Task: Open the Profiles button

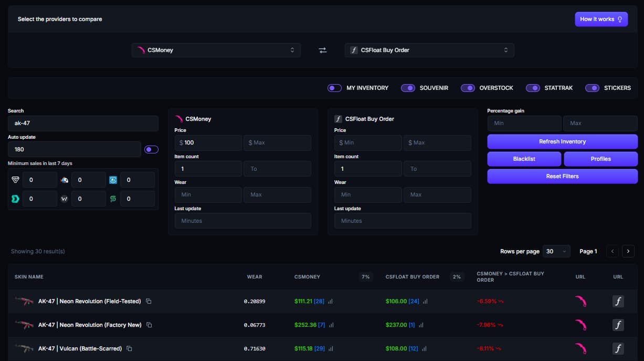Action: [601, 159]
